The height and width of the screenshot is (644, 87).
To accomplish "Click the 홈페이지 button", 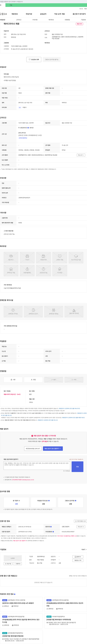I will [x=78, y=557].
